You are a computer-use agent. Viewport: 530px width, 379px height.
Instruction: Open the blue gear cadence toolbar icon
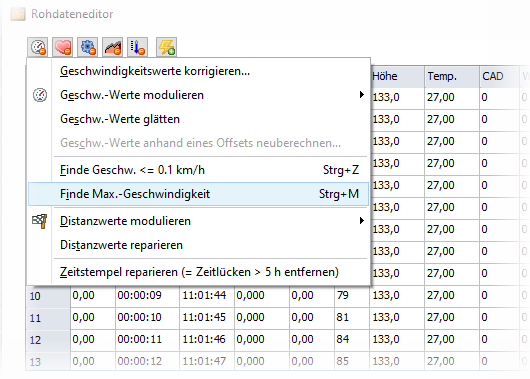pyautogui.click(x=88, y=47)
